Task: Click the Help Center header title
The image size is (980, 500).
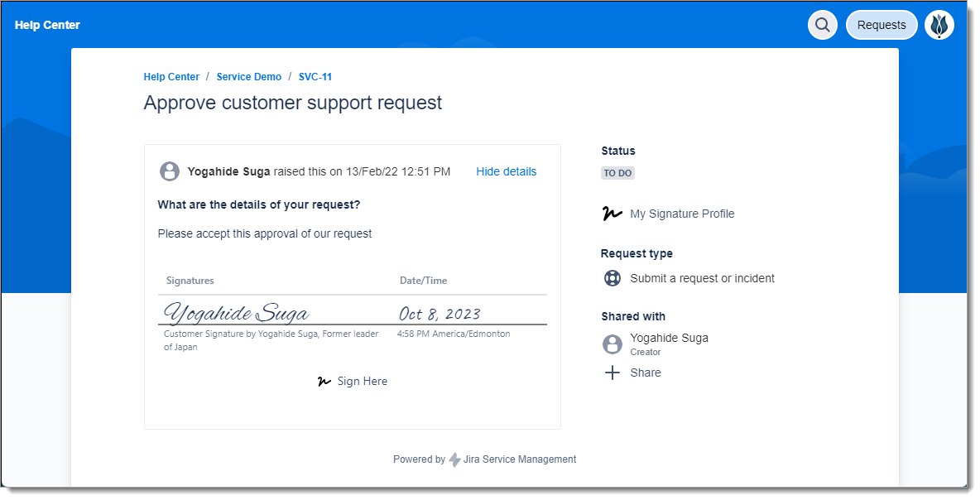Action: 47,25
